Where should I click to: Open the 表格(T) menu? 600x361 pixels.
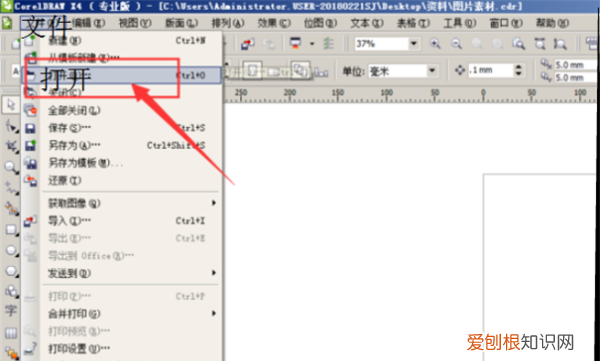pyautogui.click(x=413, y=23)
